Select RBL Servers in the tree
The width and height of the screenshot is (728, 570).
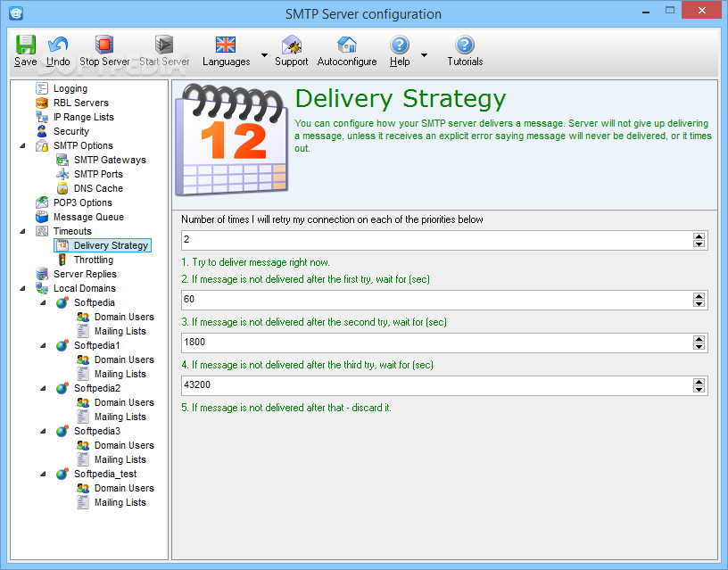coord(81,103)
